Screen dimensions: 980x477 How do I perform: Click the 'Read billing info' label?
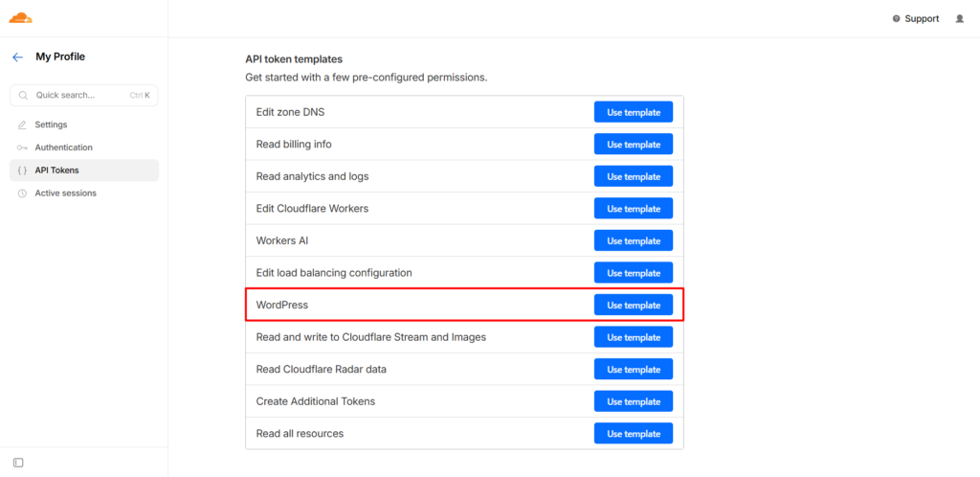click(294, 145)
